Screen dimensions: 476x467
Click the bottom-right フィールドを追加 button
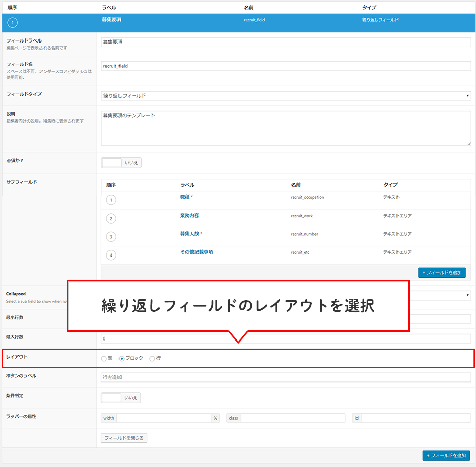pos(446,456)
